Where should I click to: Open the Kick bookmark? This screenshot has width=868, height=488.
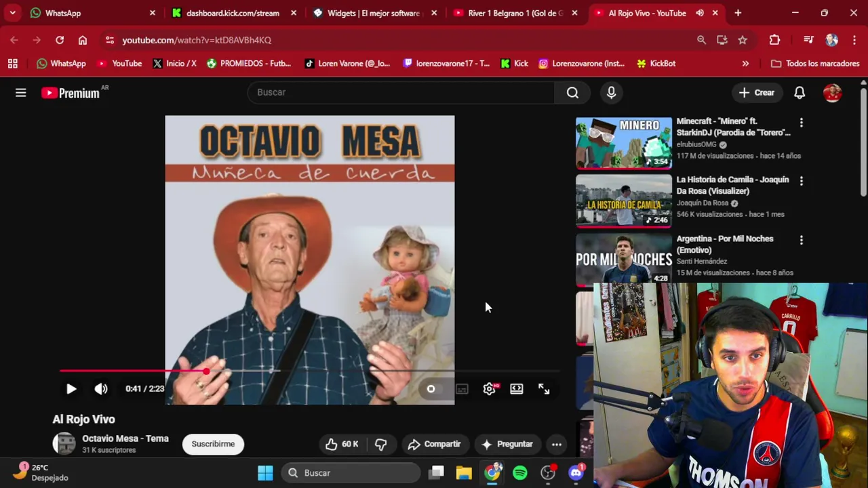(x=514, y=64)
